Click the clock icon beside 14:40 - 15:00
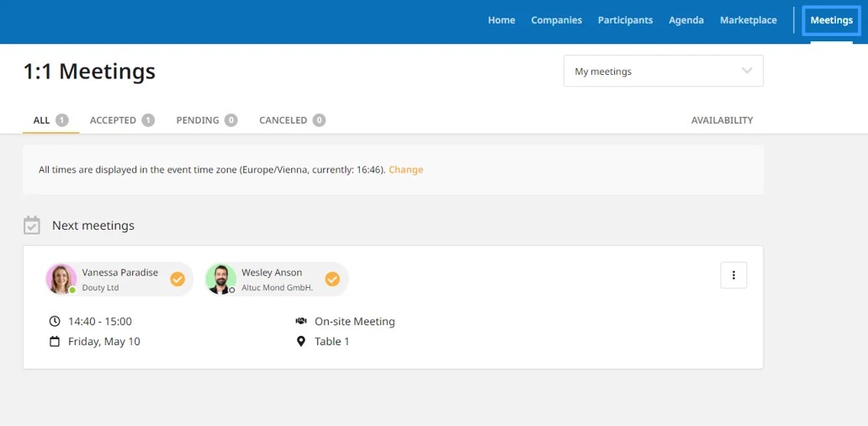The image size is (868, 426). (54, 322)
